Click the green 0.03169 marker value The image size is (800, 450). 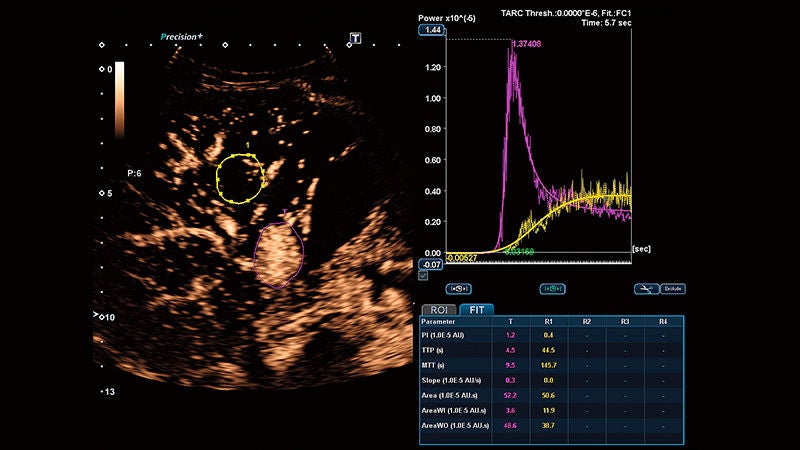click(519, 252)
